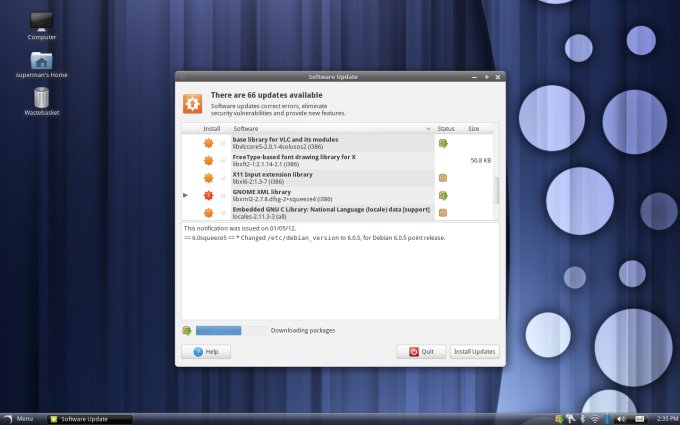Sort by the Size column header
Viewport: 680px width, 425px height.
click(479, 129)
